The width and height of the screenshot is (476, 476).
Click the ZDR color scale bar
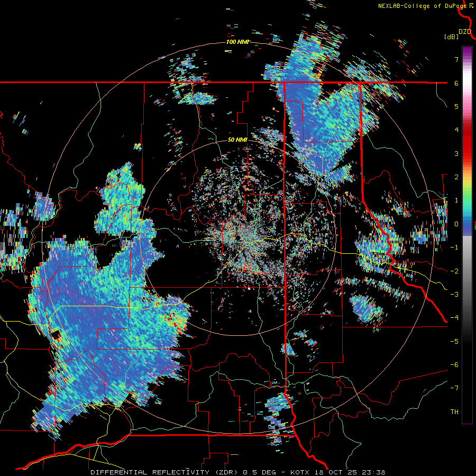467,235
